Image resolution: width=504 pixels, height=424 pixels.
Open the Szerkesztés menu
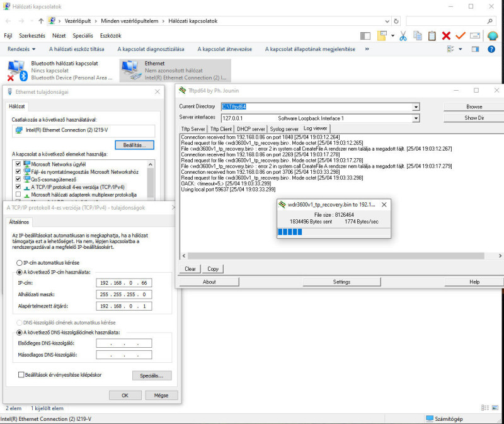coord(32,36)
